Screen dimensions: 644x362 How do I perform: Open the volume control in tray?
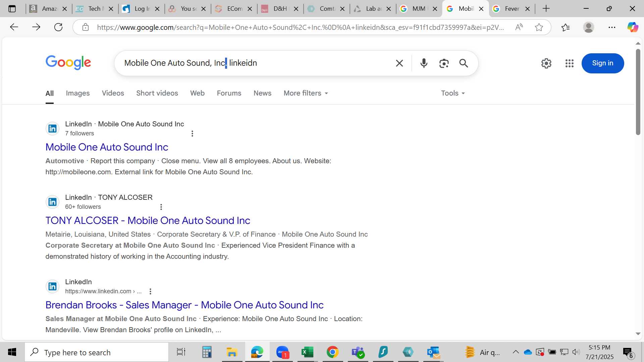tap(576, 352)
